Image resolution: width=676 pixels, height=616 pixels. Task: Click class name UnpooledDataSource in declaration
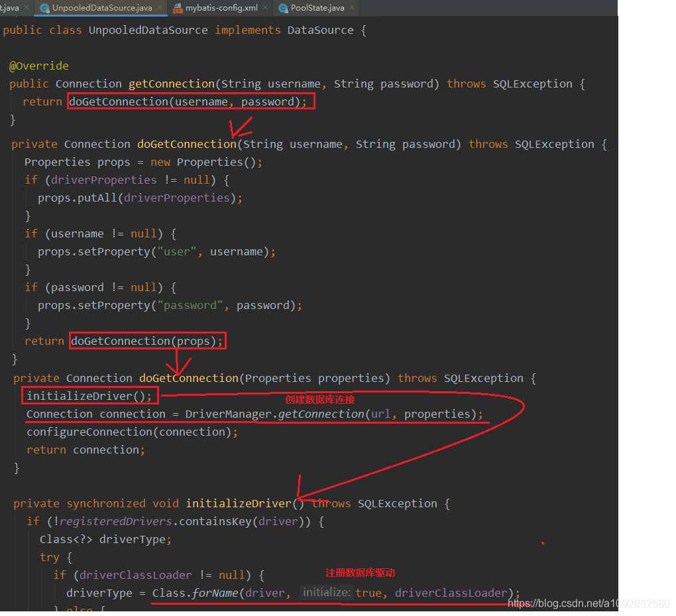148,31
